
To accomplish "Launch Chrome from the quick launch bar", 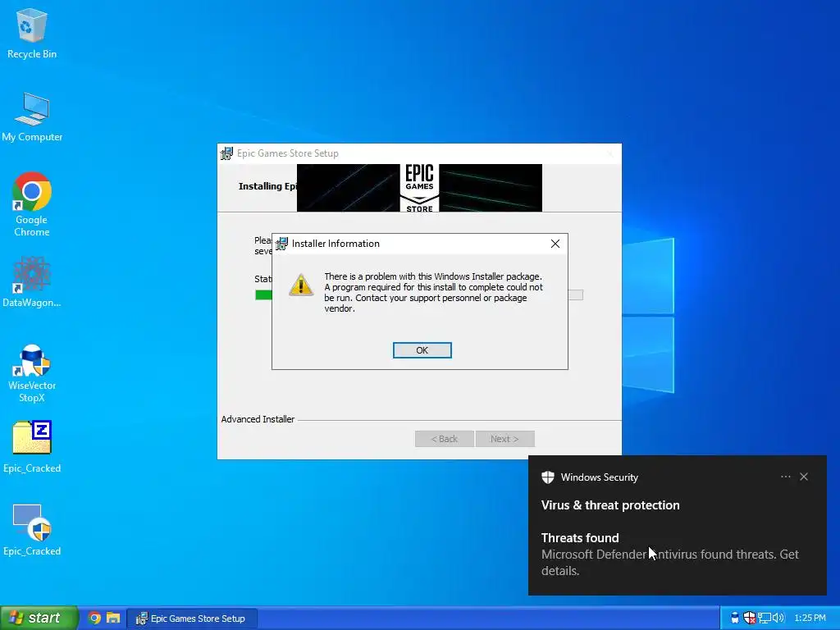I will pyautogui.click(x=95, y=619).
